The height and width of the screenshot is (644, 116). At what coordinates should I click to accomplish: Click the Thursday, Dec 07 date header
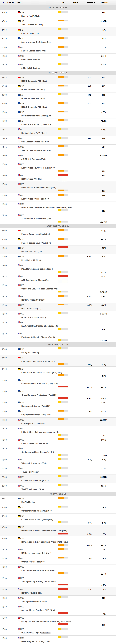(x=58, y=344)
